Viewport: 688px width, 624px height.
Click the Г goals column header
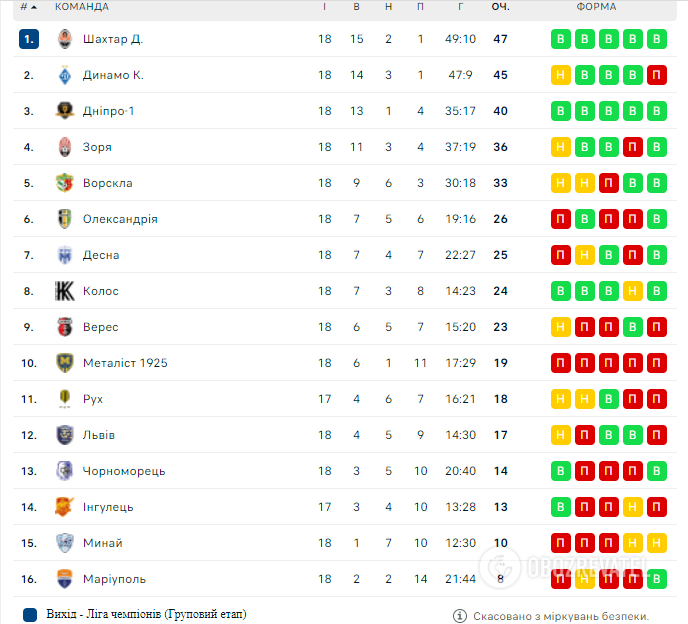[461, 7]
